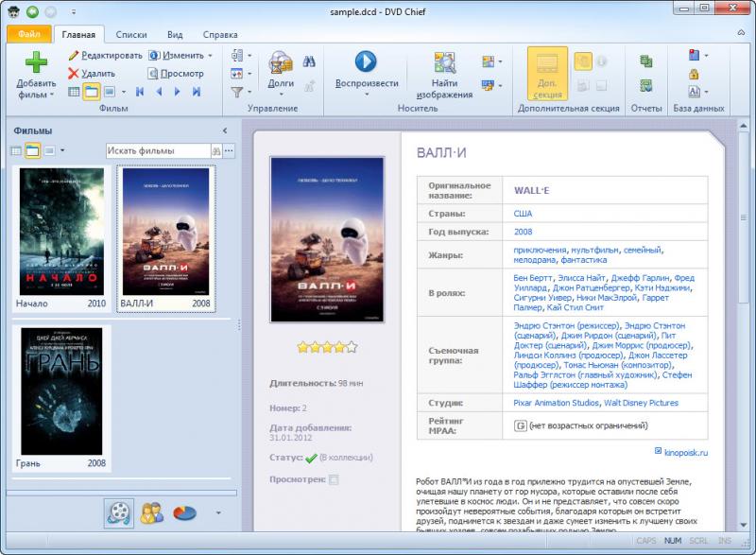Set rating using fifth empty star
The width and height of the screenshot is (756, 555).
(x=352, y=347)
